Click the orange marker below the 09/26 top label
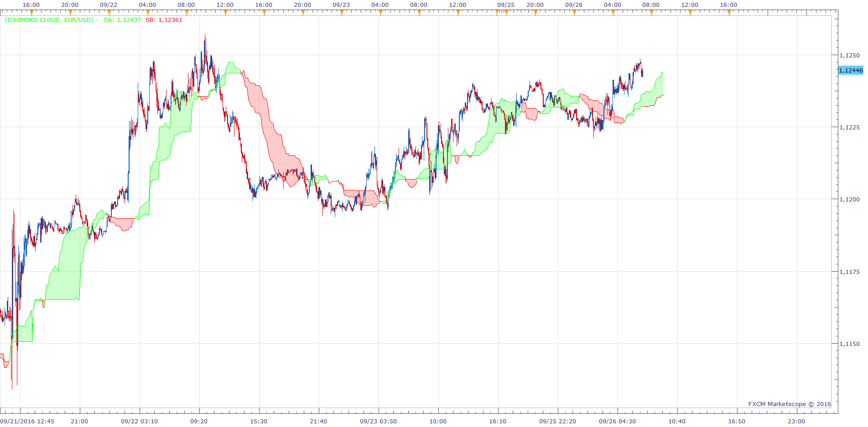 (574, 12)
